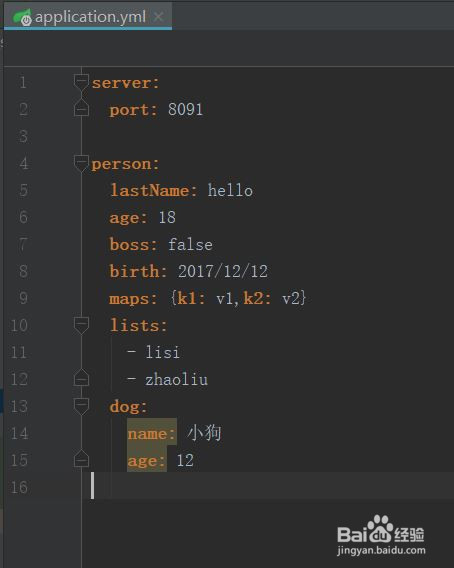This screenshot has width=454, height=568.
Task: Fold the lists section at line 10
Action: coord(81,325)
